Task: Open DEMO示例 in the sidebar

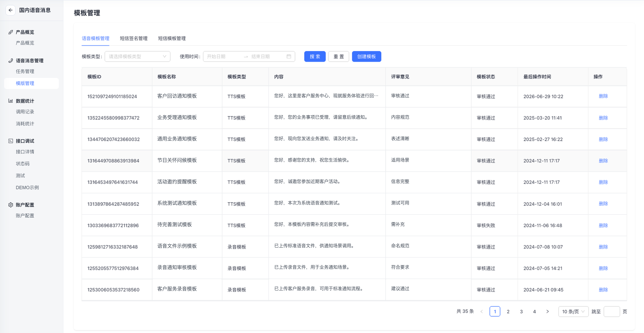Action: click(27, 187)
